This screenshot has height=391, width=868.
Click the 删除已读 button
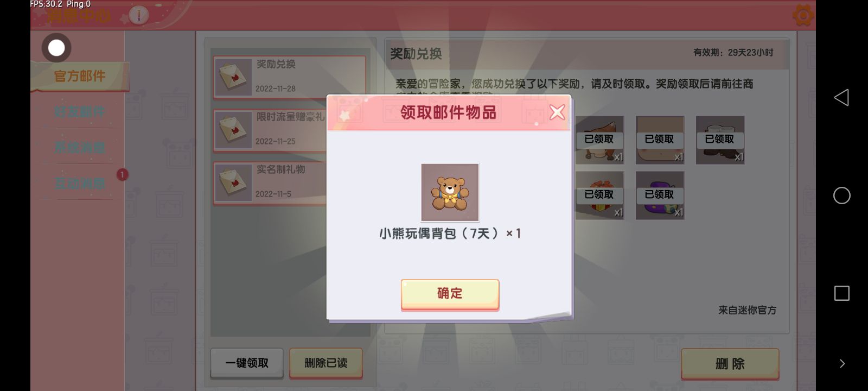click(326, 363)
